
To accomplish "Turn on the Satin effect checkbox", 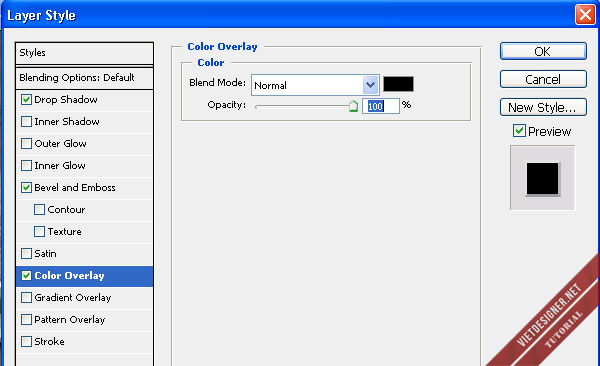I will [x=26, y=253].
